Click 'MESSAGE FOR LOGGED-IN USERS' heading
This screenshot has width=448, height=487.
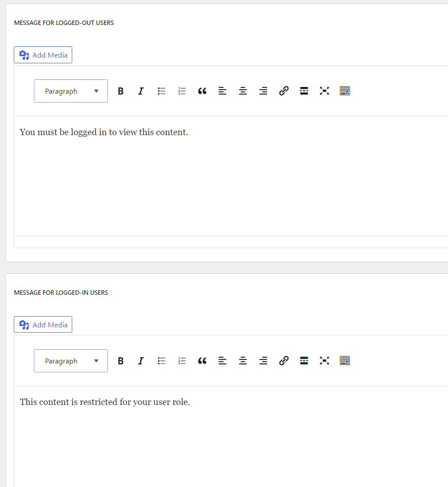click(x=61, y=293)
